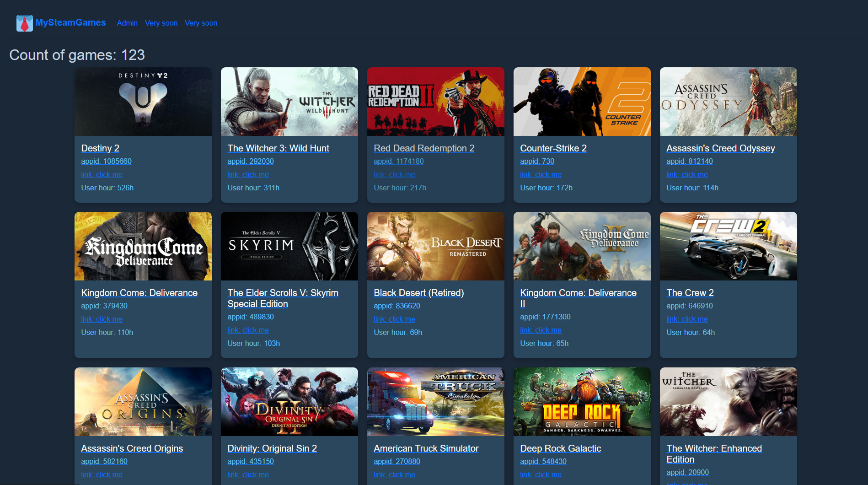Select the first Very soon nav item

(161, 23)
